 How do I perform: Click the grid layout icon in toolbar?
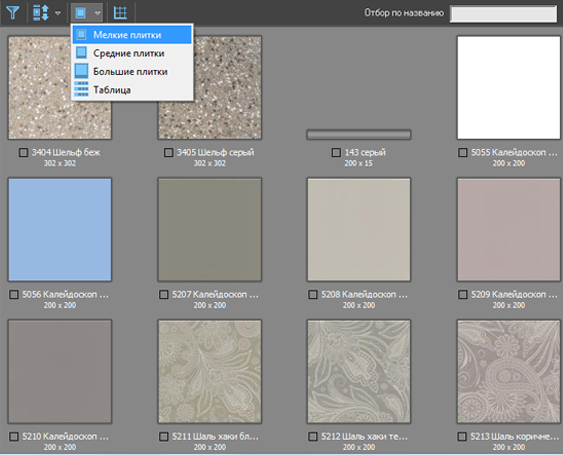tap(120, 13)
